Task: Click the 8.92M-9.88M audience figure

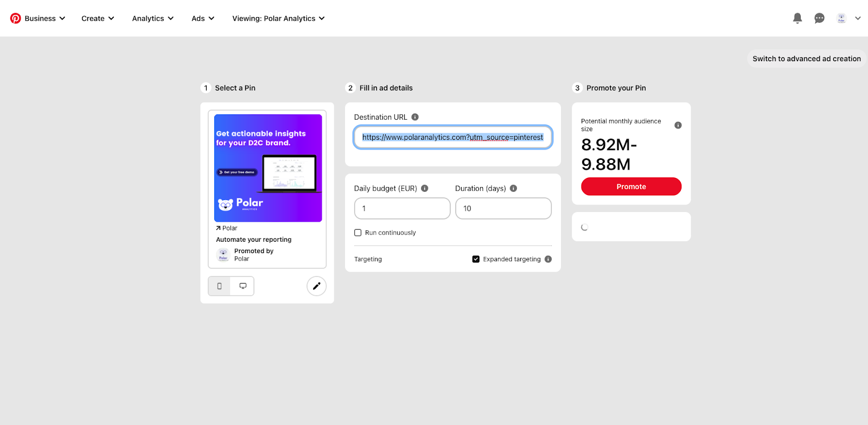Action: point(609,154)
